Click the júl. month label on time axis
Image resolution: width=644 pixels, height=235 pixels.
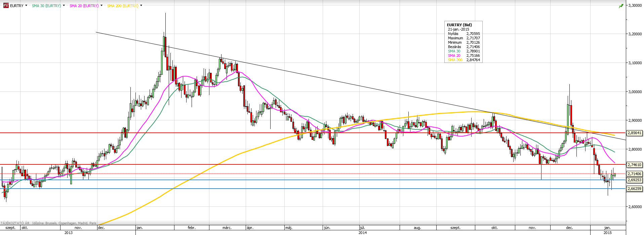tap(362, 228)
